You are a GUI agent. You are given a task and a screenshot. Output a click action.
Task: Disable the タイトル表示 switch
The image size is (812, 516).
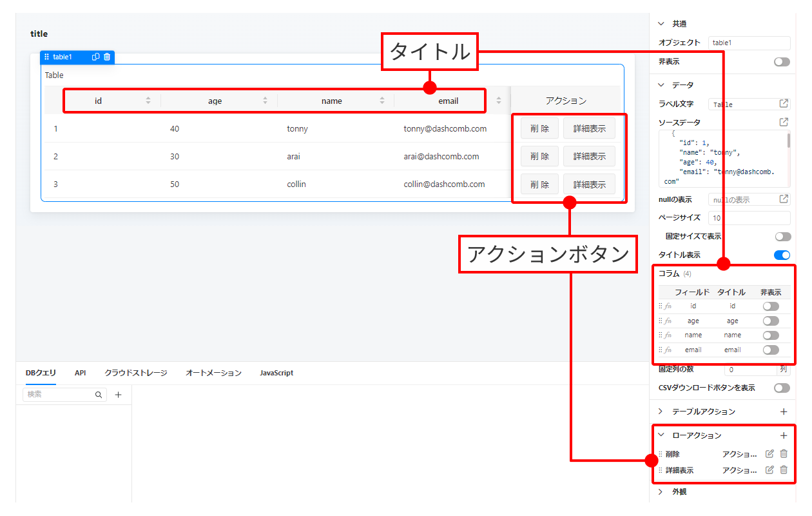pos(782,255)
